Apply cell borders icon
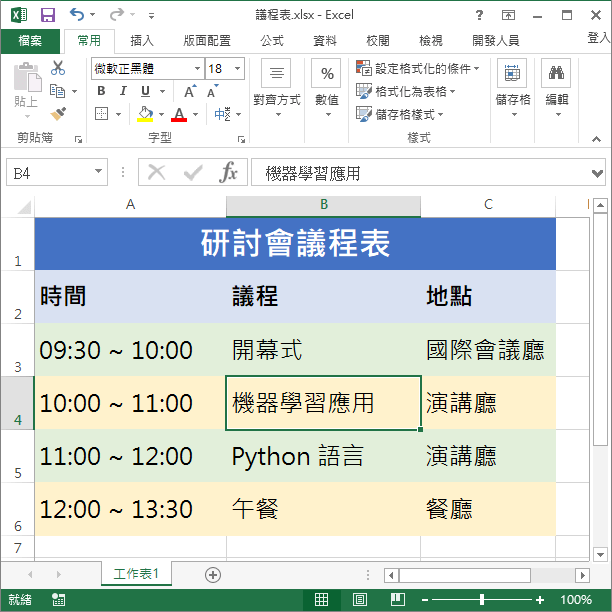612x612 pixels. [101, 114]
